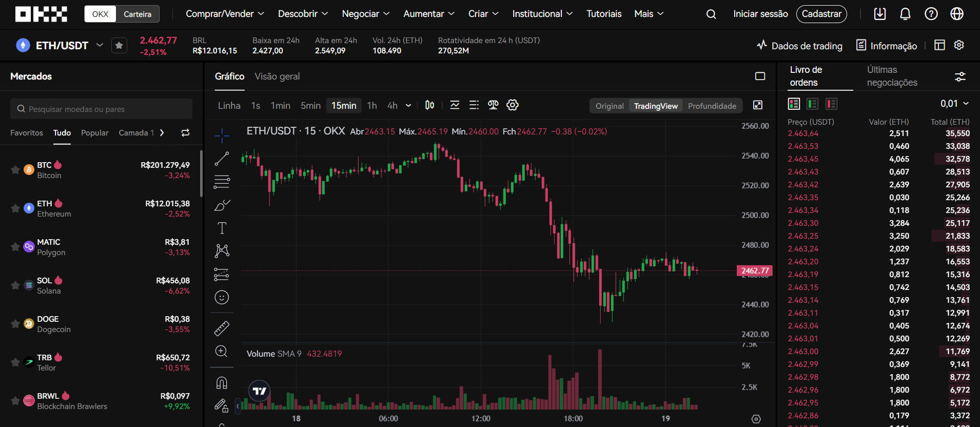Show bids only order book view
The height and width of the screenshot is (427, 980).
click(x=813, y=104)
